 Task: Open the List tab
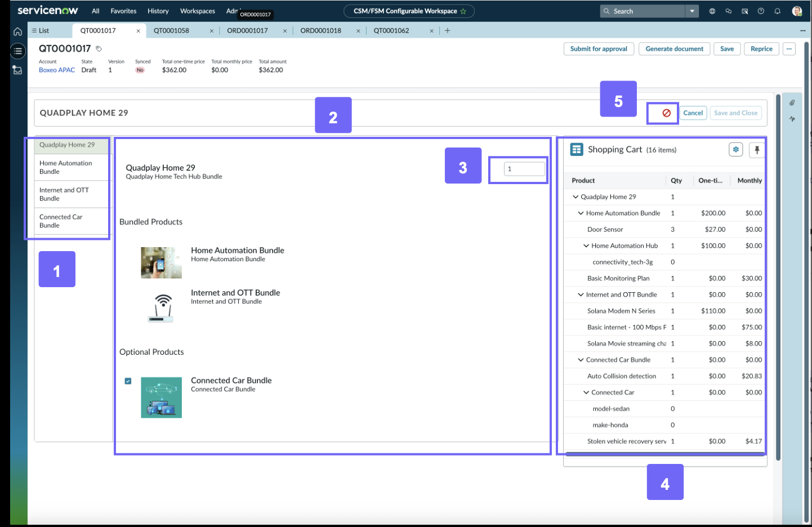tap(41, 31)
